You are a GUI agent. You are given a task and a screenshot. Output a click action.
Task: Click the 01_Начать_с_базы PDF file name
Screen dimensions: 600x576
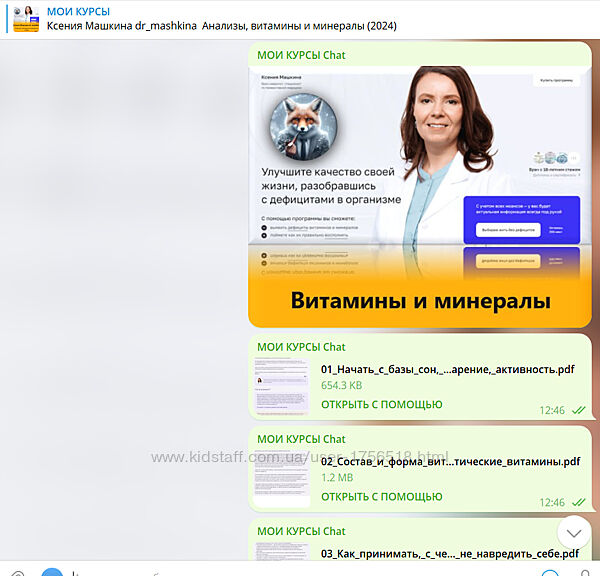(x=447, y=369)
